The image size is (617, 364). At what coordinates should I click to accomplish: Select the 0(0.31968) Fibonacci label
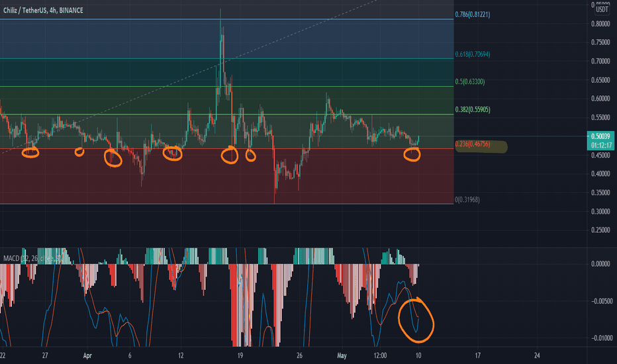click(x=467, y=199)
